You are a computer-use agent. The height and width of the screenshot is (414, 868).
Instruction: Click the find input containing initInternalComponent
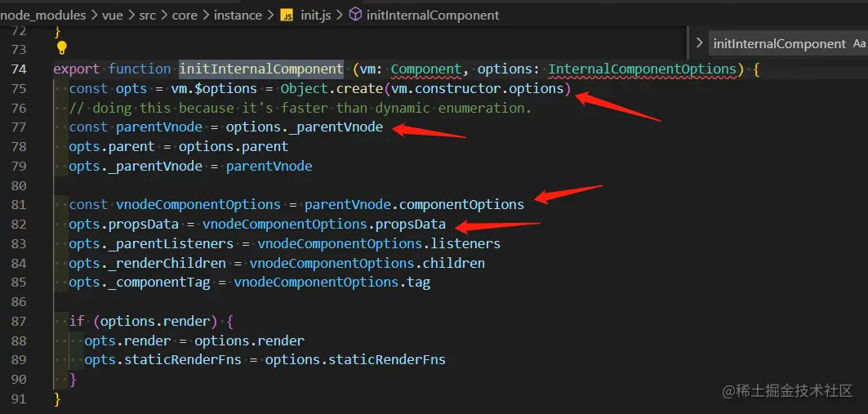coord(780,44)
